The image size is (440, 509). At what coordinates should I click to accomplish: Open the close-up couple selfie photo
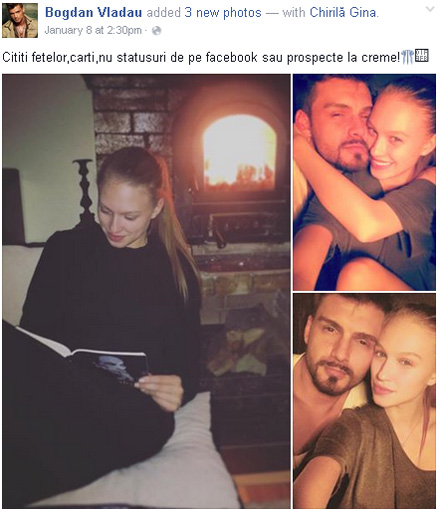tap(364, 401)
